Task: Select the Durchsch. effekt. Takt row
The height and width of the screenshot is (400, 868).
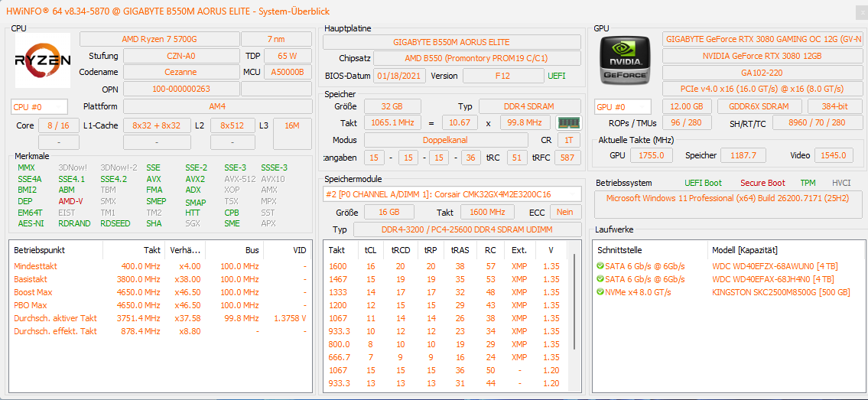Action: tap(161, 331)
